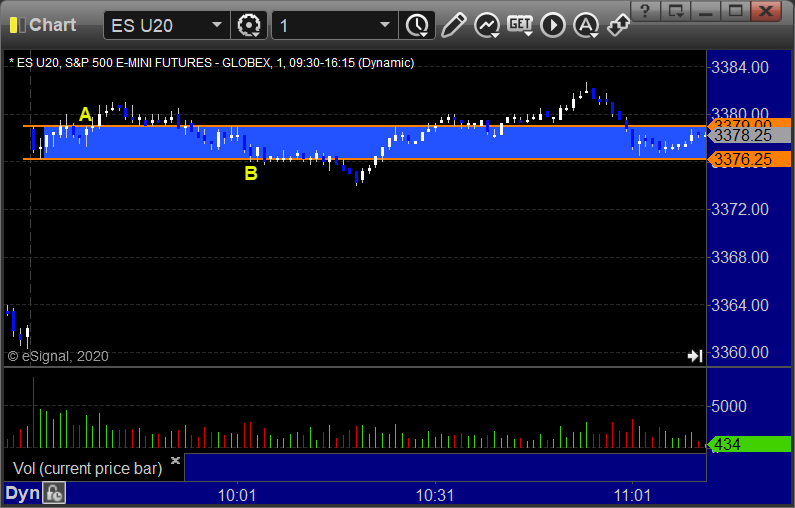Image resolution: width=795 pixels, height=508 pixels.
Task: Jump to latest bar arrow icon
Action: click(x=695, y=356)
